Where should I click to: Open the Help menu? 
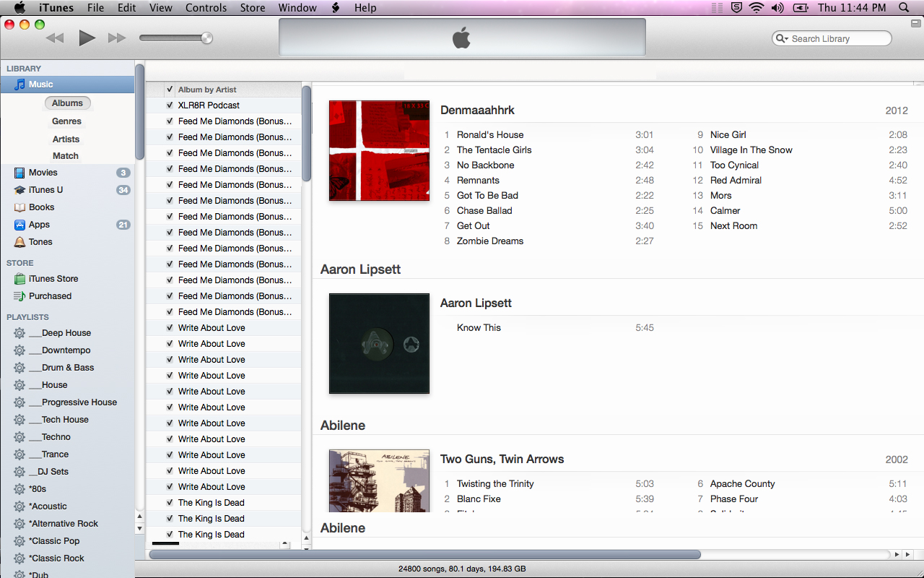pos(365,8)
